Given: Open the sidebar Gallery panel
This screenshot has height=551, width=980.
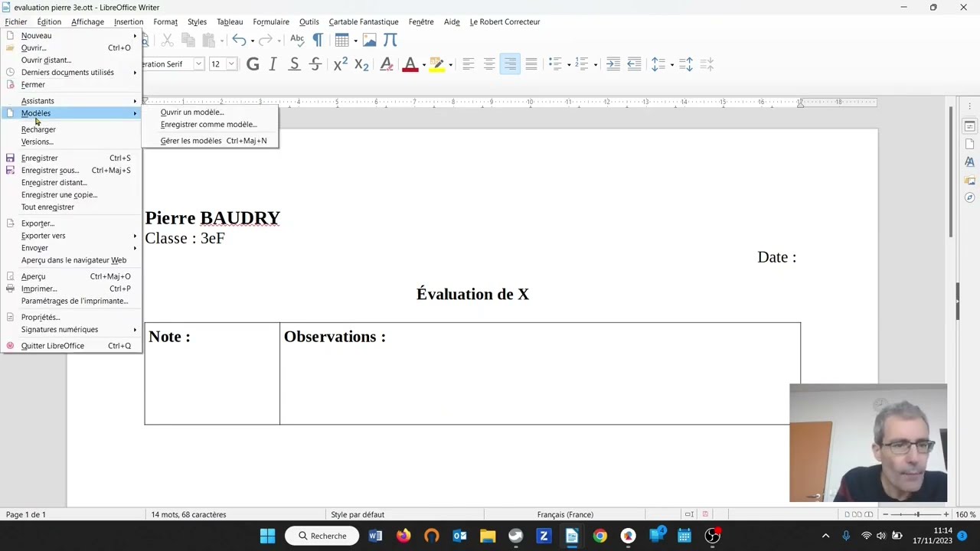Looking at the screenshot, I should click(x=969, y=180).
